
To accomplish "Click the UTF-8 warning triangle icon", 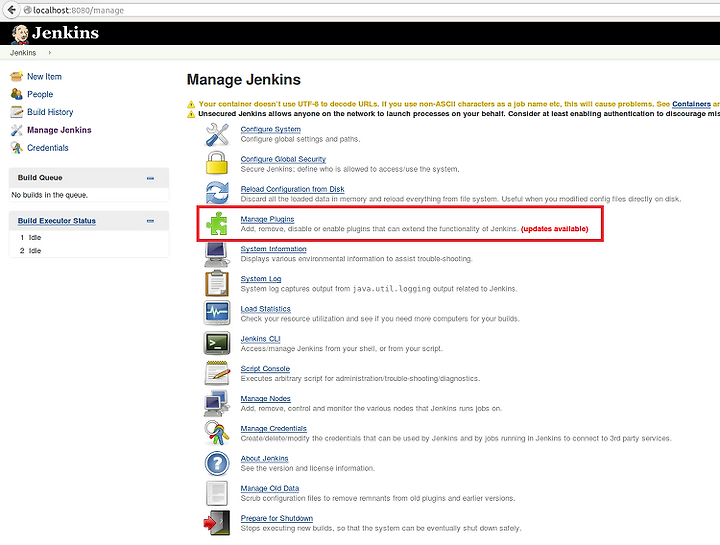I will click(191, 104).
